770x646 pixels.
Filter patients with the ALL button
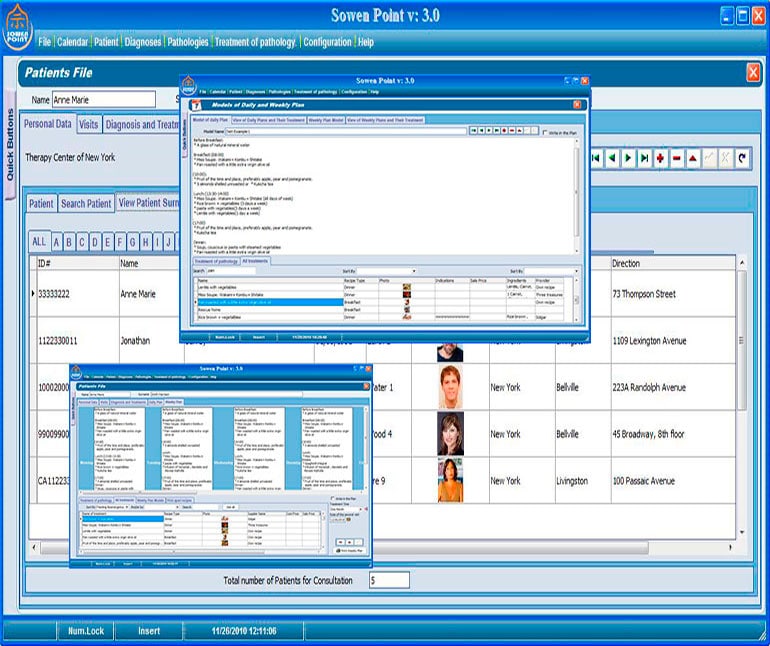click(39, 241)
